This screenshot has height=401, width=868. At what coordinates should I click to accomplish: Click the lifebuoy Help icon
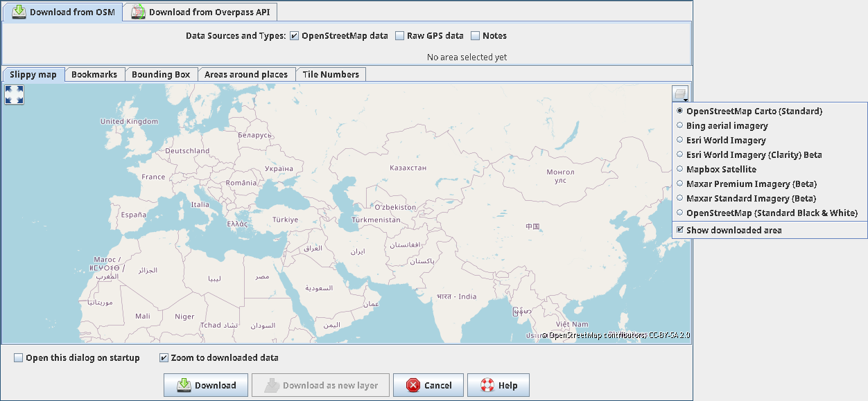point(487,385)
